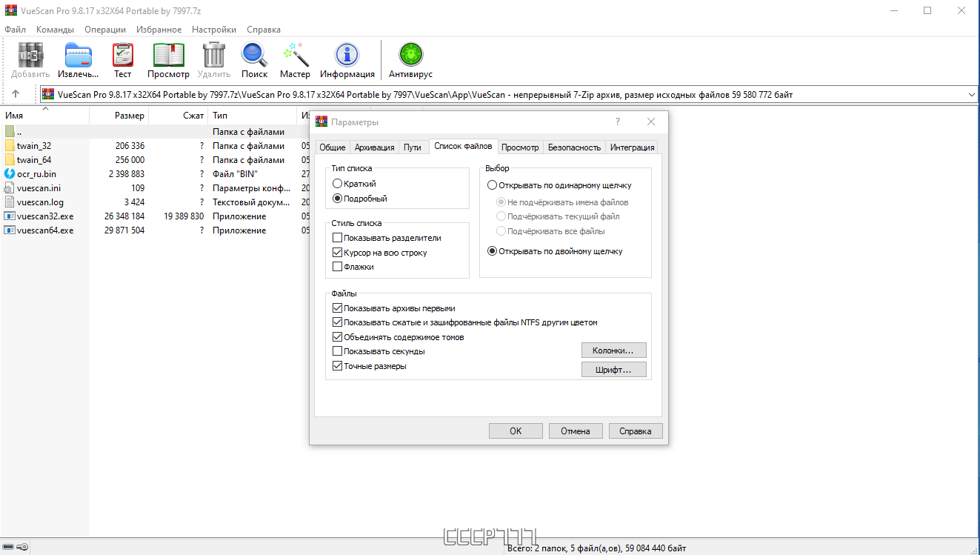Click the Отмена button
The width and height of the screenshot is (980, 555).
[576, 431]
